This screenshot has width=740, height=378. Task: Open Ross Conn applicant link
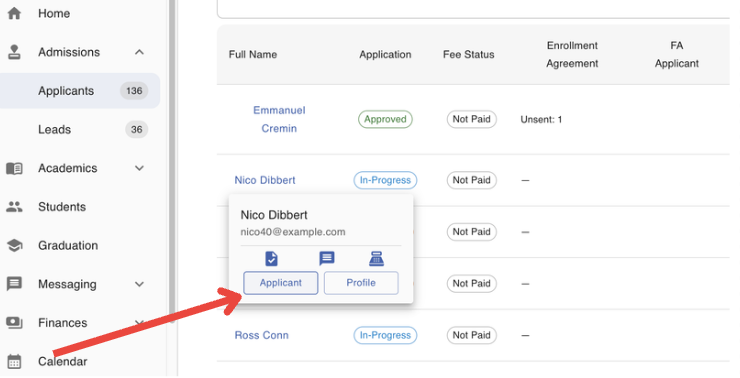[x=261, y=335]
